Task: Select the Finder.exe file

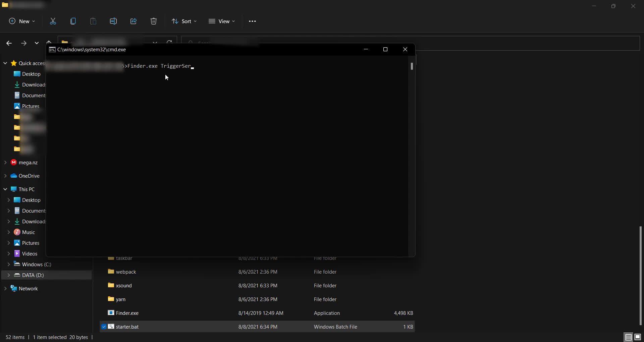Action: (x=127, y=313)
